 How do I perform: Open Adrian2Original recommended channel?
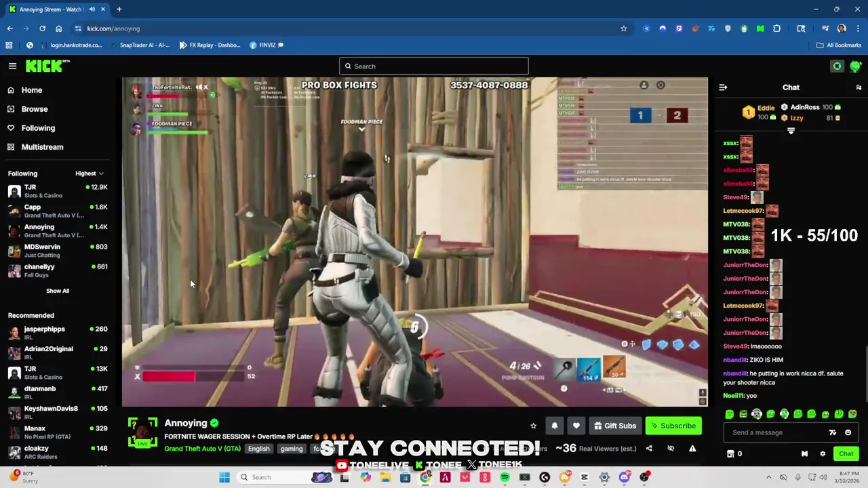click(58, 352)
